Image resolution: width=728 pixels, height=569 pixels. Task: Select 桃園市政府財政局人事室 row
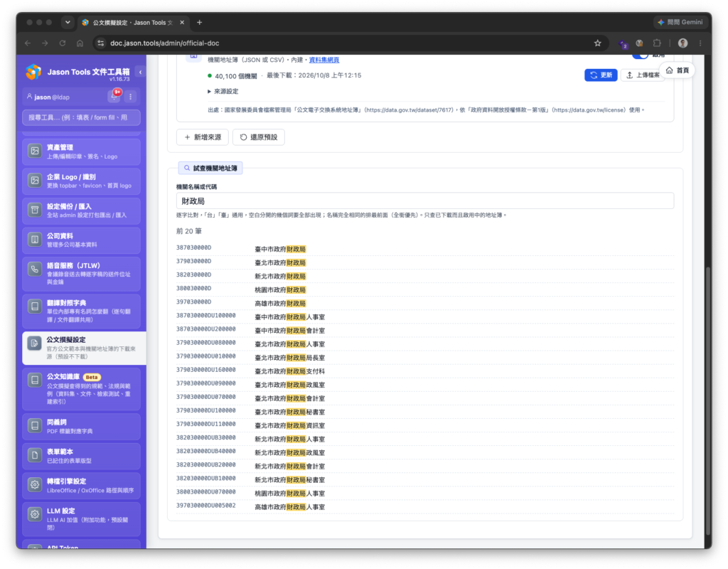425,493
